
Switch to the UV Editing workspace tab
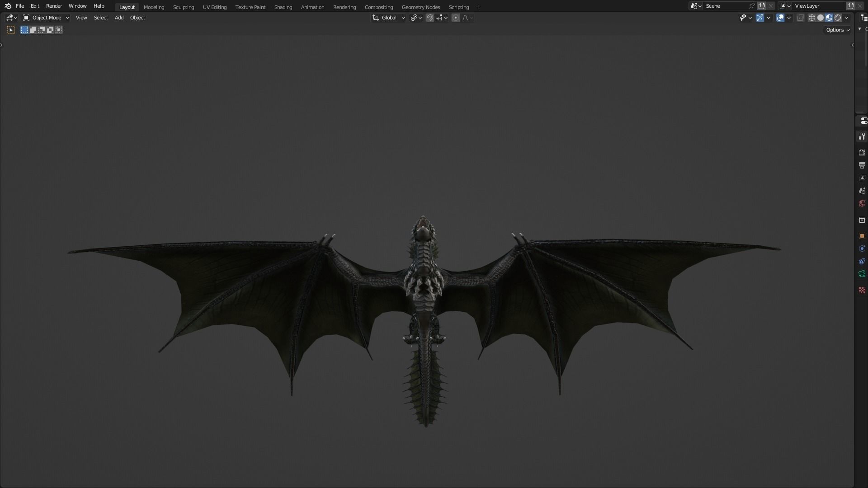point(214,7)
